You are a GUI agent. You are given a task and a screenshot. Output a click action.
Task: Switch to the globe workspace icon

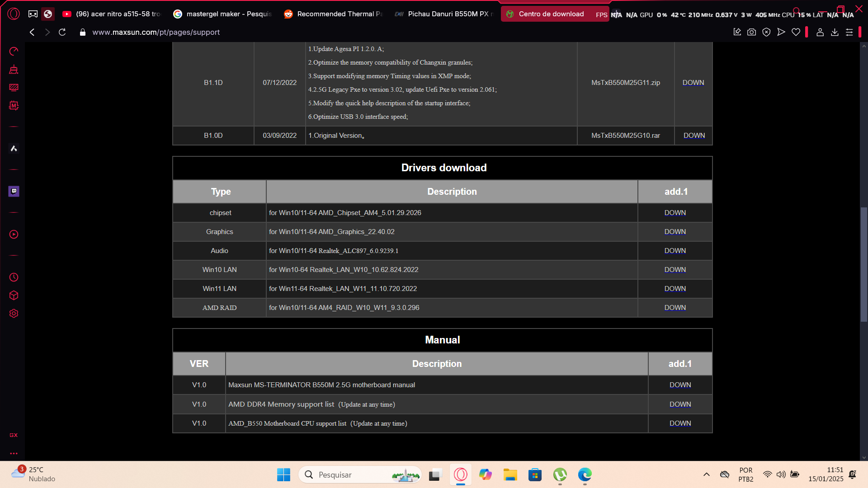[48, 14]
